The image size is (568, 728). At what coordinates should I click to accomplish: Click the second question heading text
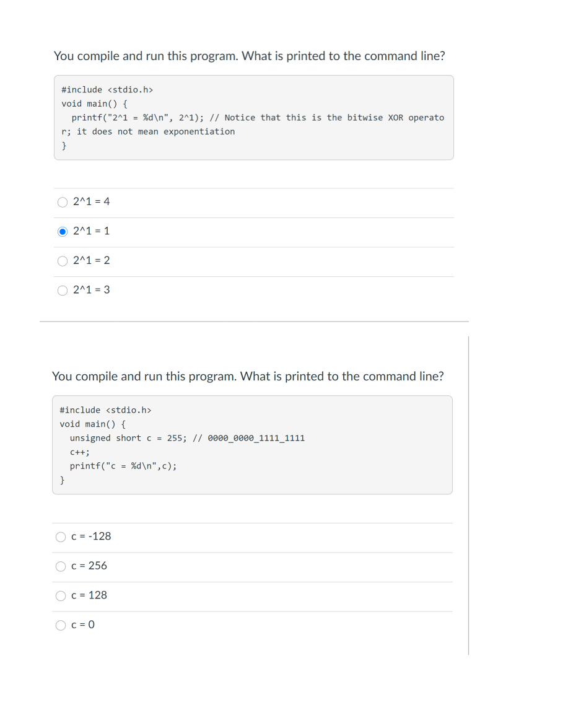pyautogui.click(x=249, y=376)
